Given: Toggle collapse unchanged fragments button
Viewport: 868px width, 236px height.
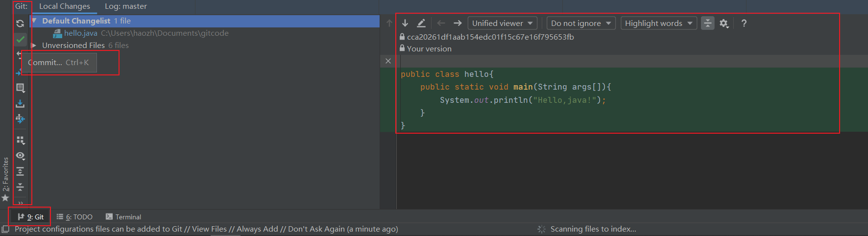Looking at the screenshot, I should point(707,23).
